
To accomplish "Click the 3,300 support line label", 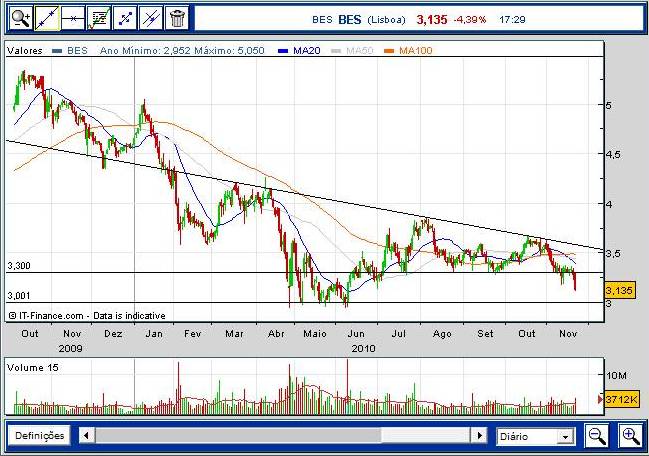I will coord(19,266).
